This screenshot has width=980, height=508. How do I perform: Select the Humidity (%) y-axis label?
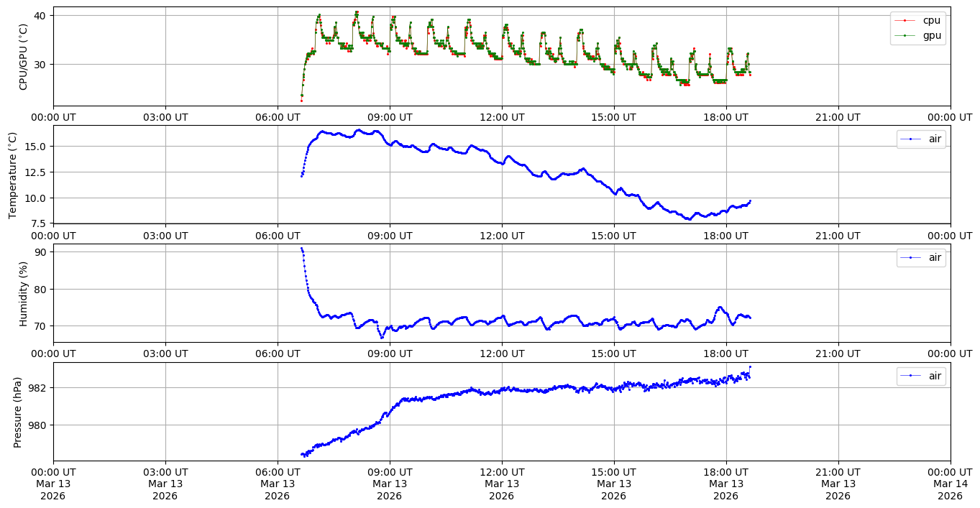click(23, 293)
